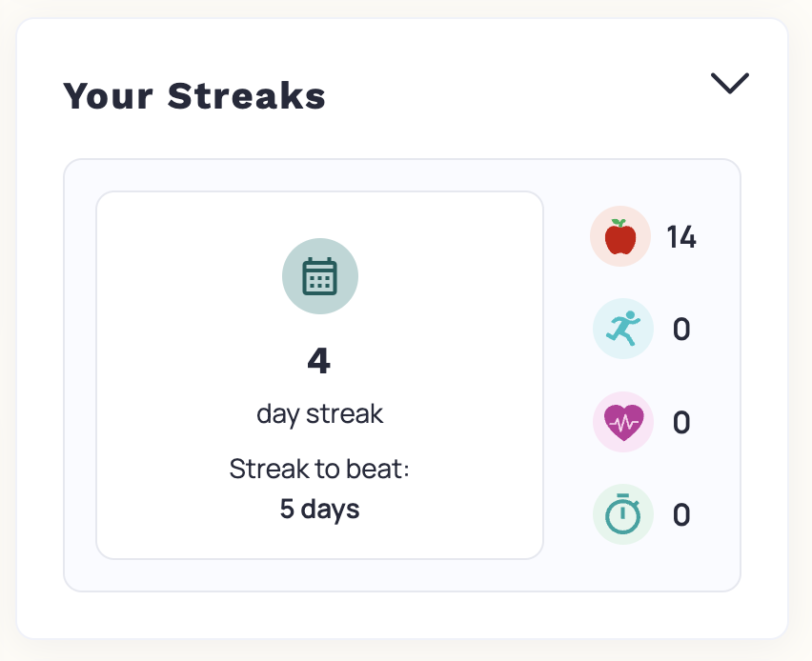Viewport: 812px width, 661px height.
Task: Click the Your Streaks heading
Action: click(x=193, y=95)
